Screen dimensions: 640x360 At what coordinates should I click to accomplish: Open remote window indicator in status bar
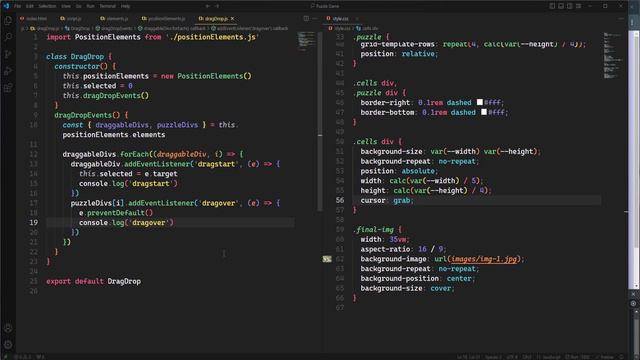pos(5,357)
